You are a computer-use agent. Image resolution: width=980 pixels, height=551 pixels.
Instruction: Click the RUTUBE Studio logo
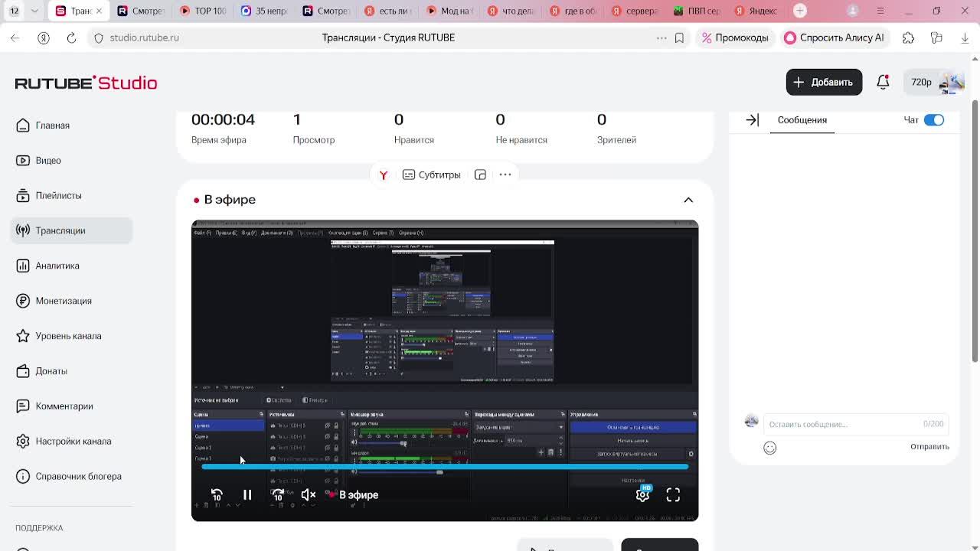[x=86, y=83]
